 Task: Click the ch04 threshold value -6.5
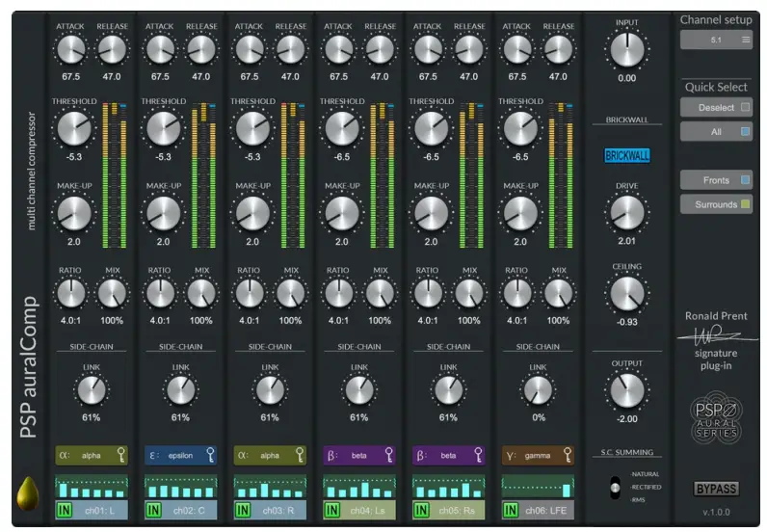click(342, 157)
